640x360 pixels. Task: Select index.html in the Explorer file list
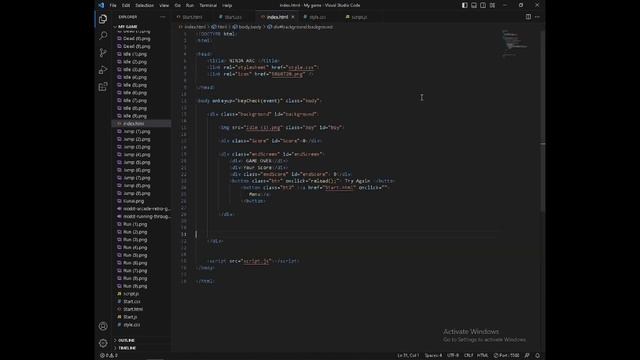click(x=141, y=124)
